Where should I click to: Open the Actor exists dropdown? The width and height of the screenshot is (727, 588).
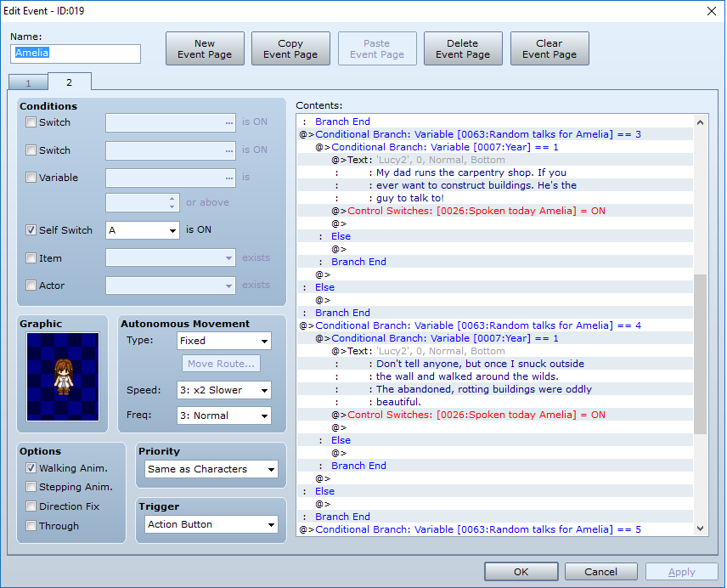pos(170,286)
